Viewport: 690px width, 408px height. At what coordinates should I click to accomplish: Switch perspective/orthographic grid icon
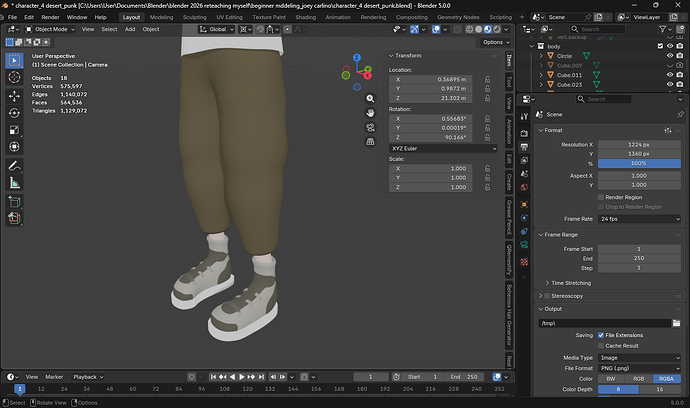pyautogui.click(x=371, y=142)
